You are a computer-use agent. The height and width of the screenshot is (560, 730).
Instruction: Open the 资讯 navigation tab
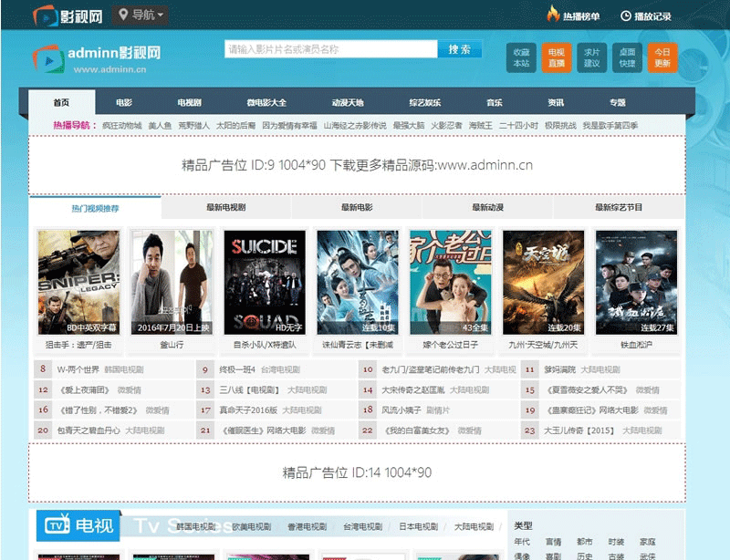click(556, 102)
